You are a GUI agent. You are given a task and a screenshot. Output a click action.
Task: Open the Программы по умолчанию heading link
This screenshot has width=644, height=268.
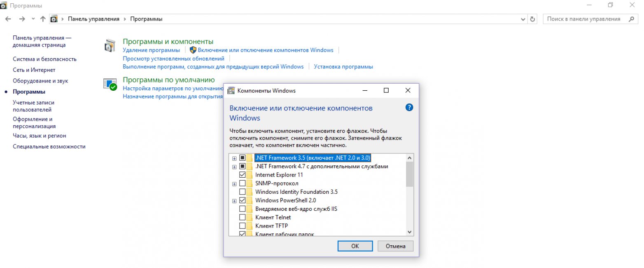[x=169, y=80]
